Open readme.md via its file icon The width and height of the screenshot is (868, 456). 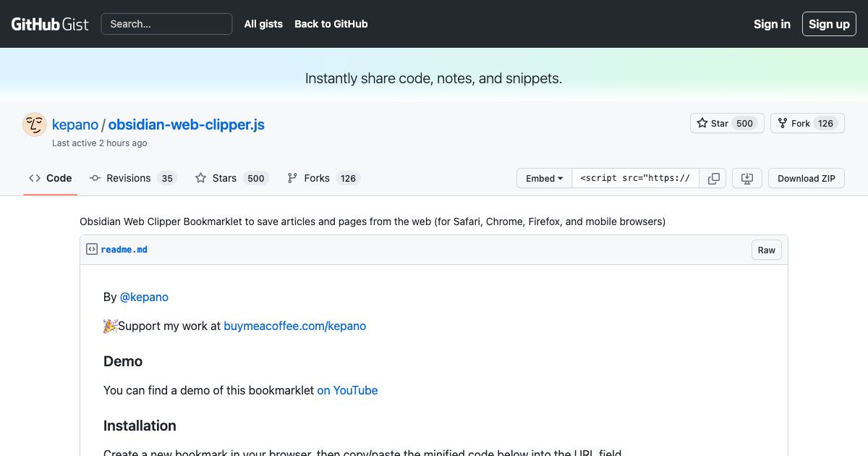[x=91, y=248]
